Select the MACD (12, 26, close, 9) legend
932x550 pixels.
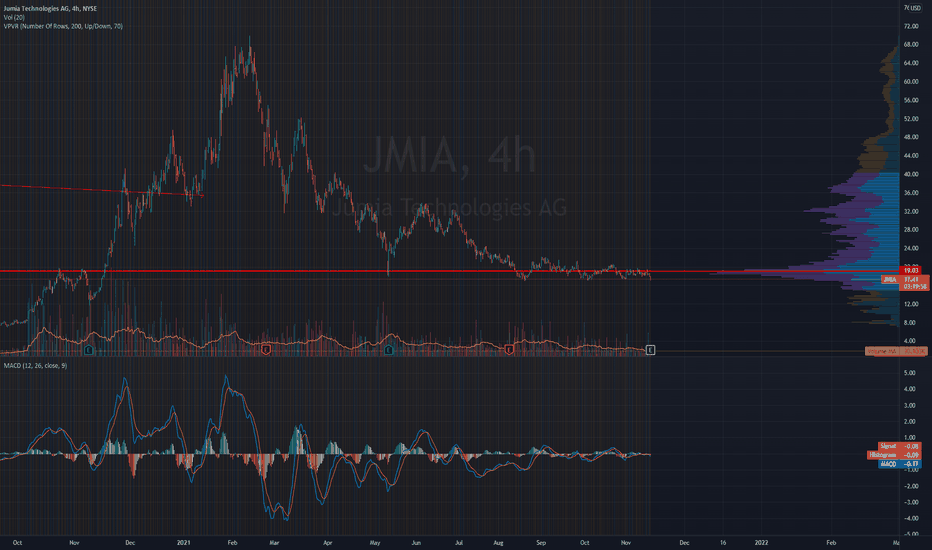point(35,366)
